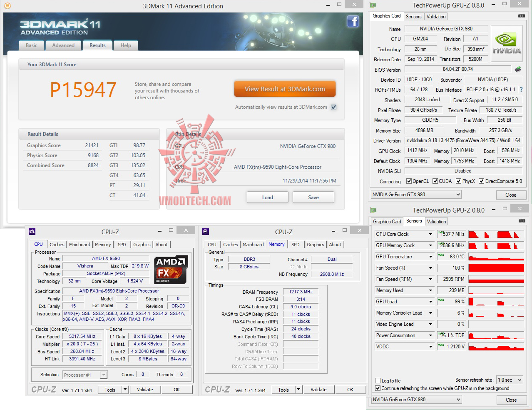Image resolution: width=532 pixels, height=410 pixels.
Task: Click the BIOS save chip icon next to BIOS Version
Action: [518, 69]
